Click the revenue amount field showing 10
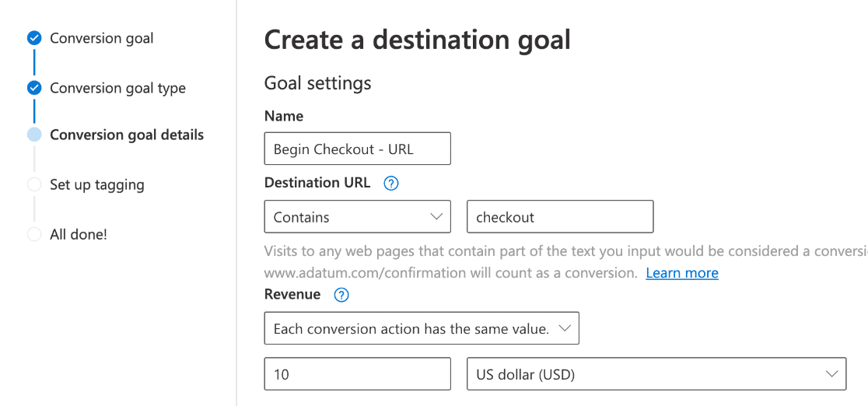Image resolution: width=868 pixels, height=406 pixels. 357,374
